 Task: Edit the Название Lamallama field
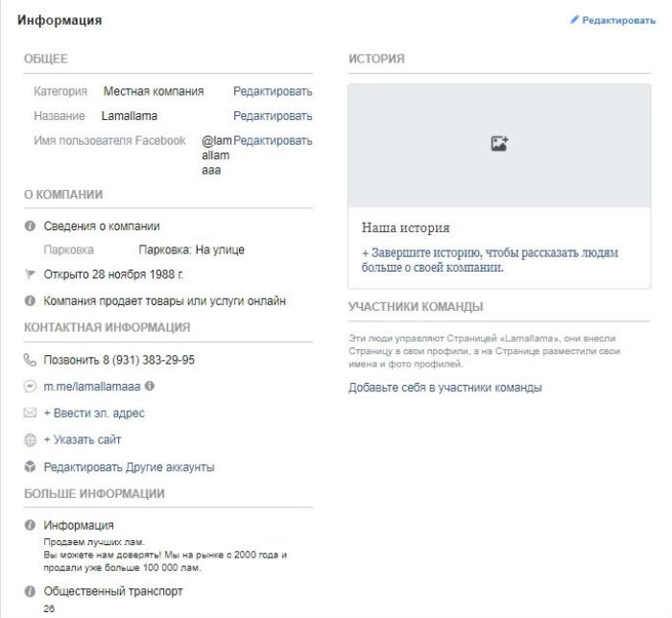point(273,116)
